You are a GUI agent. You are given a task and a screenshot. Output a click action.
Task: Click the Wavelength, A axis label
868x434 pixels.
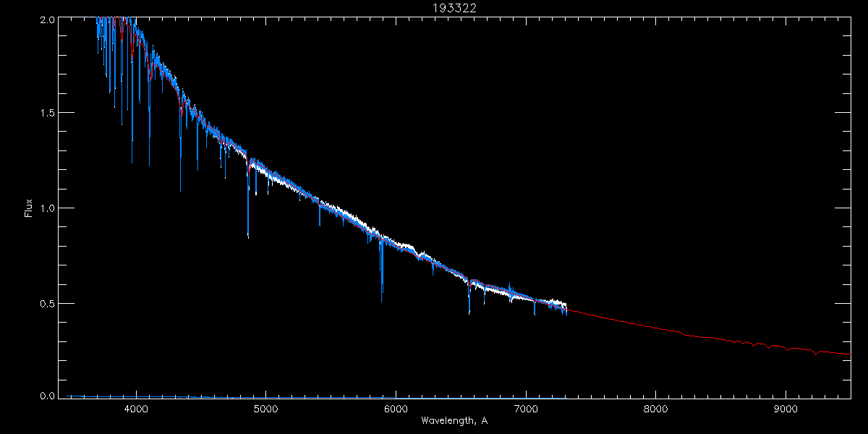coord(454,420)
